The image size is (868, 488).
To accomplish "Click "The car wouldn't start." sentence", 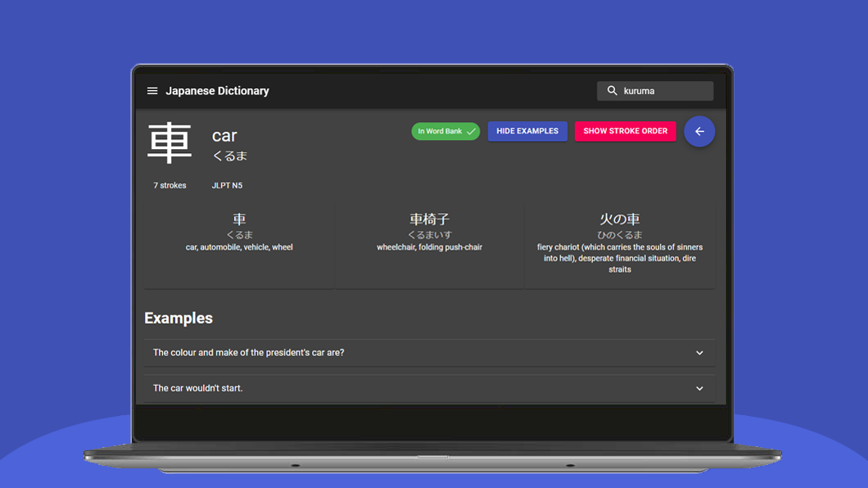I will coord(197,388).
